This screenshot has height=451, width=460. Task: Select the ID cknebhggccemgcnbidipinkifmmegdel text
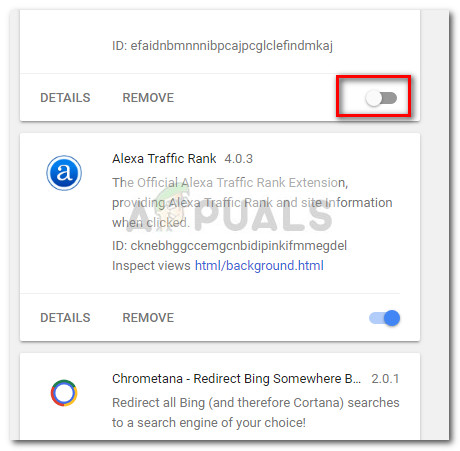pyautogui.click(x=229, y=246)
